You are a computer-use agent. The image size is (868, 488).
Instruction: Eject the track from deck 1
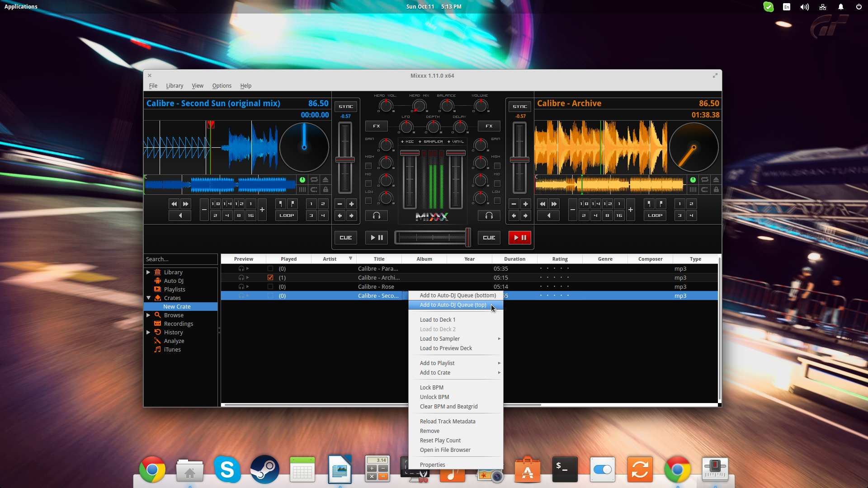325,180
